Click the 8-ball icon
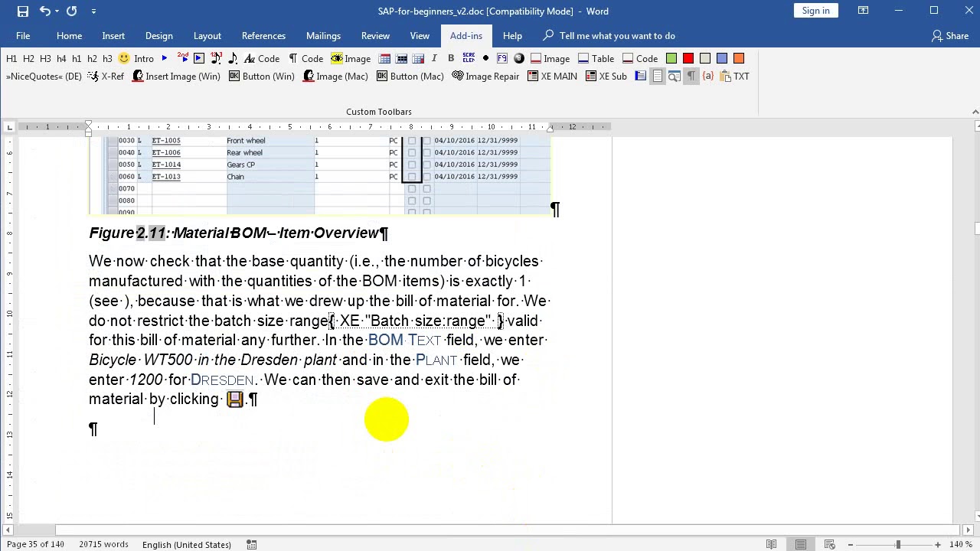 pyautogui.click(x=519, y=58)
